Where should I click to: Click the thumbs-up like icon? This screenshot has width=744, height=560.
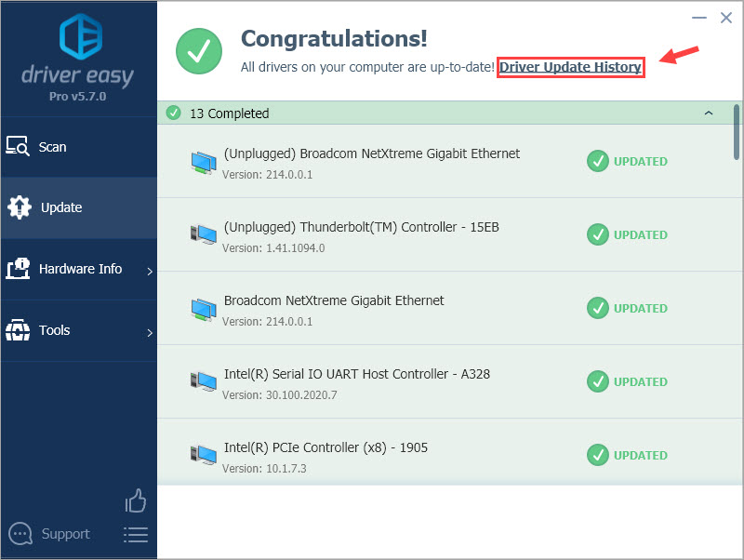(136, 500)
